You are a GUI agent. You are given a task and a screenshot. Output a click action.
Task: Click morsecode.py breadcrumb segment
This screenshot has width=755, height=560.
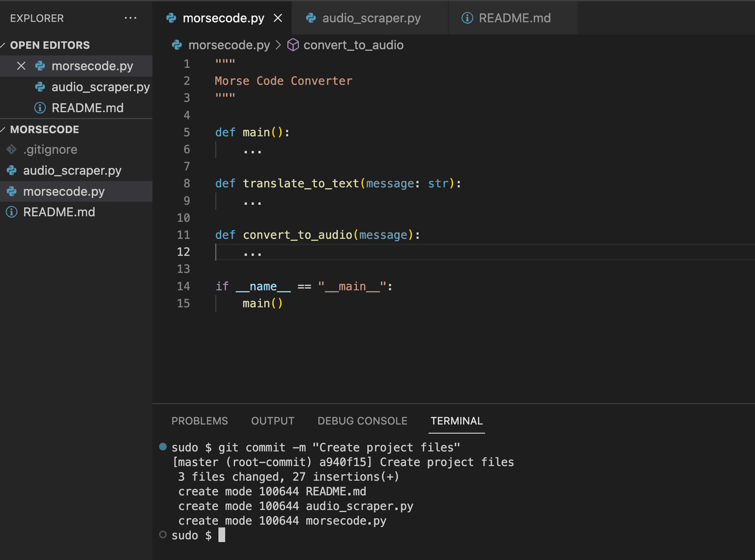229,45
